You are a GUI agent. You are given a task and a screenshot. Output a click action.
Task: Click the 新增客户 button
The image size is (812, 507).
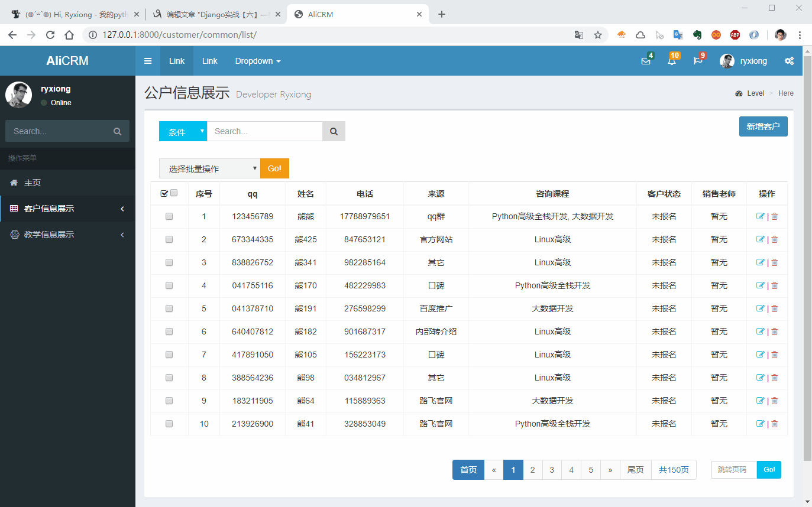(x=763, y=126)
